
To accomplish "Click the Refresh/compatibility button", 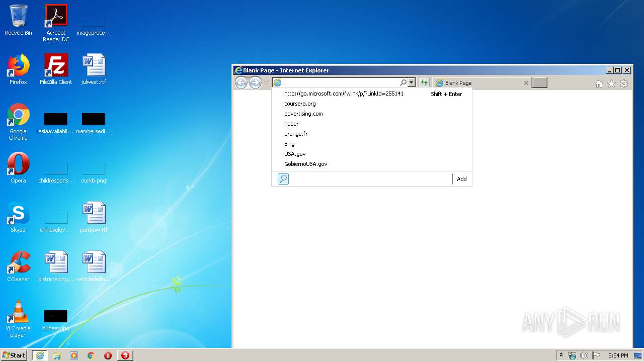I will [424, 83].
